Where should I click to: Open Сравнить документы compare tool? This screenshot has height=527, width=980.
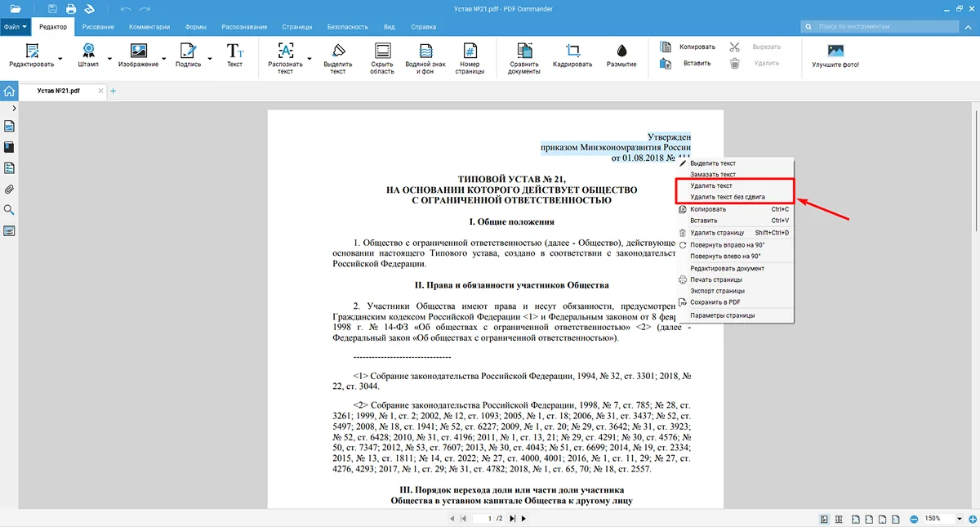(x=524, y=58)
